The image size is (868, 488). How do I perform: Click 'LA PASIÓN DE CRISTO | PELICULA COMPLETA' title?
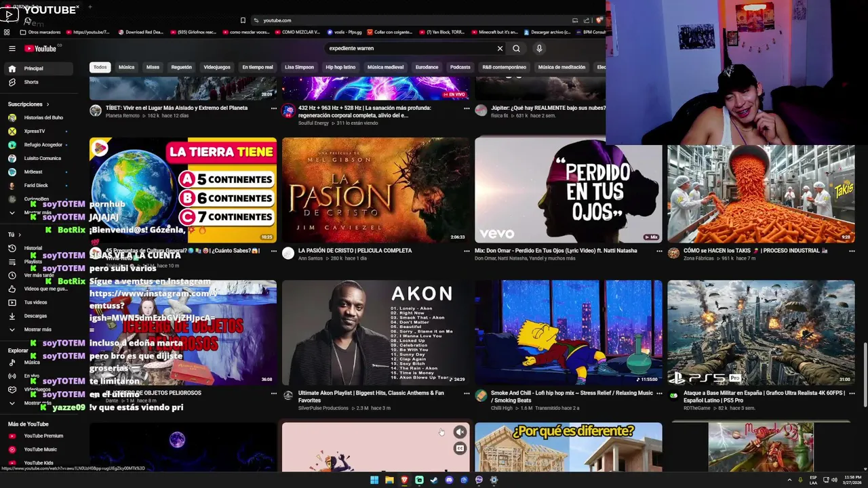tap(355, 251)
